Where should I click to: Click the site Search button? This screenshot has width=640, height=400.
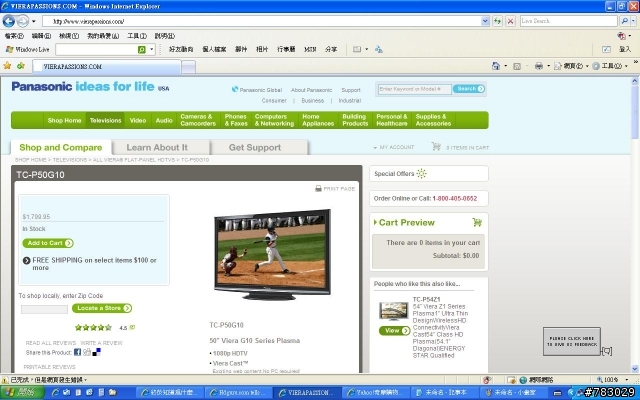(x=469, y=89)
